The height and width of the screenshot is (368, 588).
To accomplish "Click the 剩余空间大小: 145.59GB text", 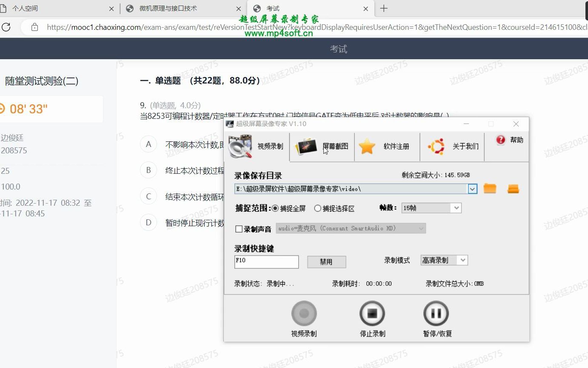I will coord(436,175).
